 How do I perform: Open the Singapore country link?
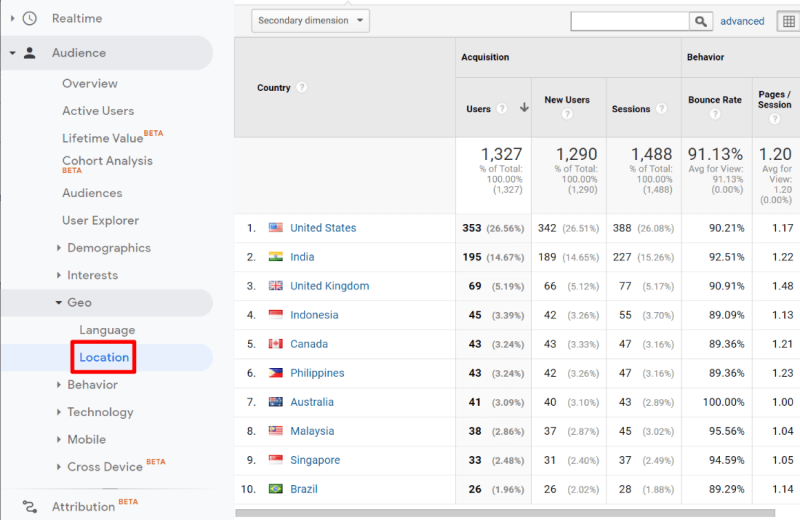315,460
